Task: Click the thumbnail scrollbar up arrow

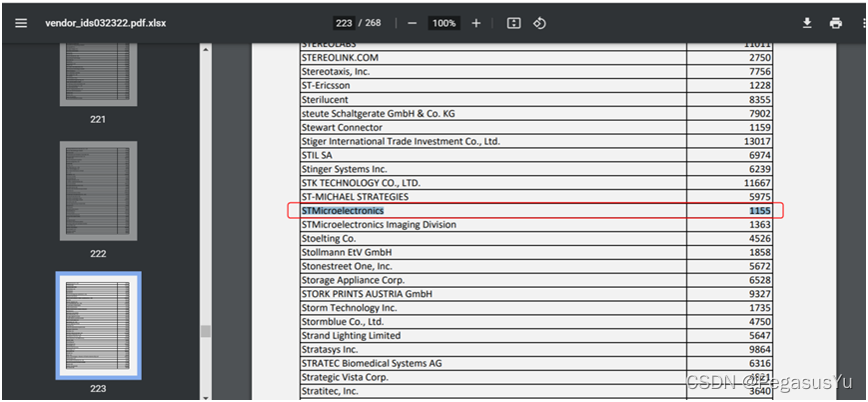Action: pos(206,50)
